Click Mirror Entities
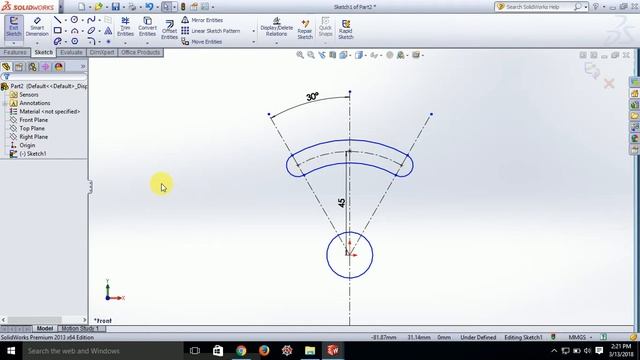640x360 pixels. [202, 20]
